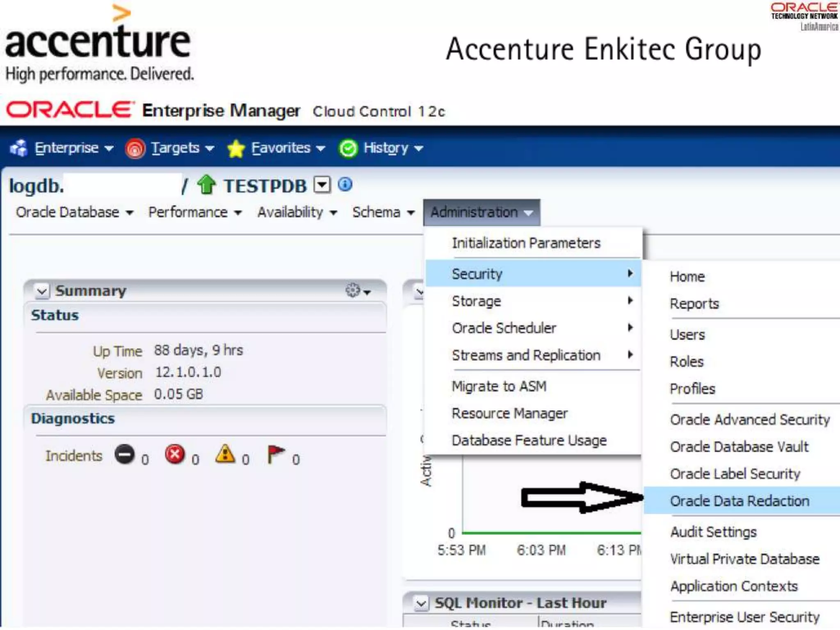The image size is (840, 630).
Task: Click the blue info icon beside TESTPDB
Action: [x=345, y=185]
